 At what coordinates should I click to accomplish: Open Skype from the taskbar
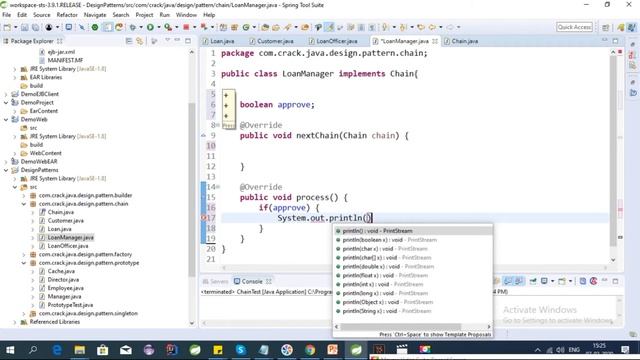coord(241,350)
